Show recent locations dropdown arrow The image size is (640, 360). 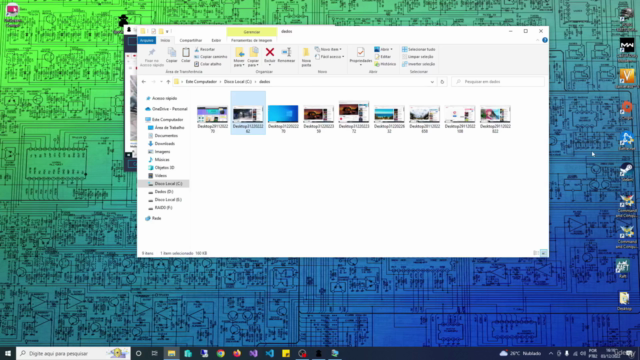(161, 82)
